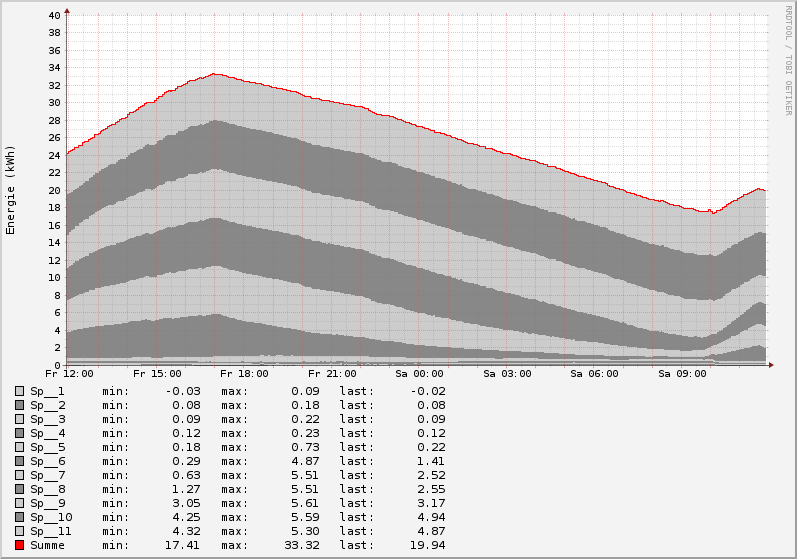Select the Summe min value 17.41
Screen dimensions: 797x559
click(181, 545)
